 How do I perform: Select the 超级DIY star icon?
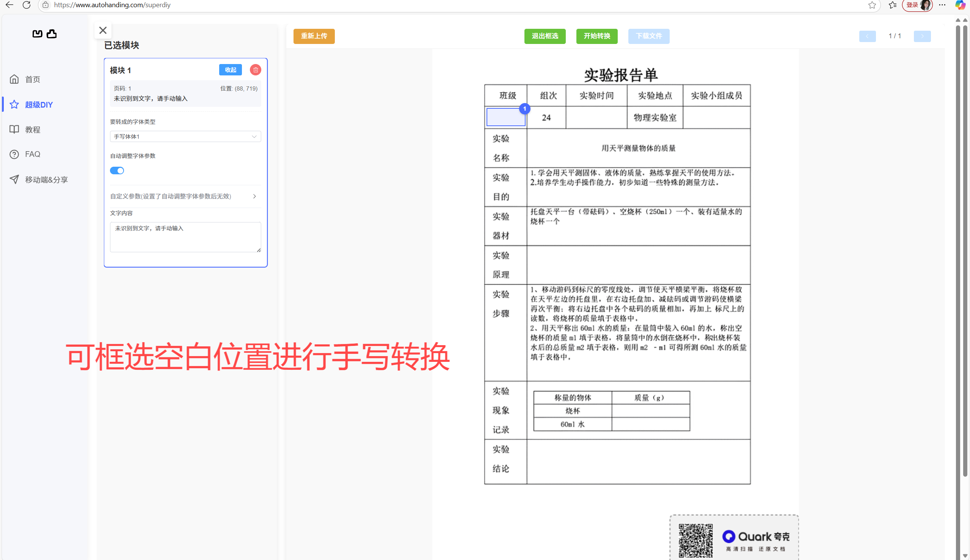[x=14, y=104]
